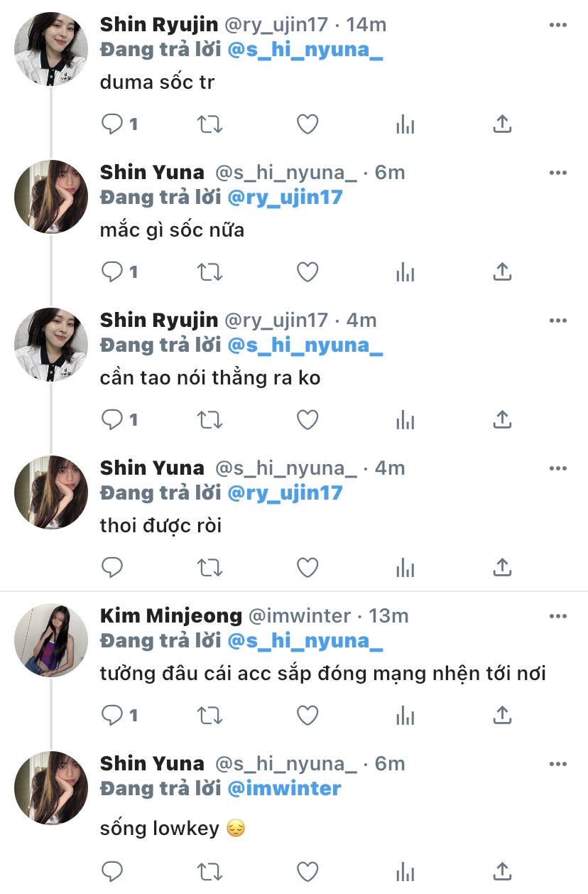Reply to the "sống lowkey" tweet
This screenshot has height=894, width=588.
(x=113, y=871)
